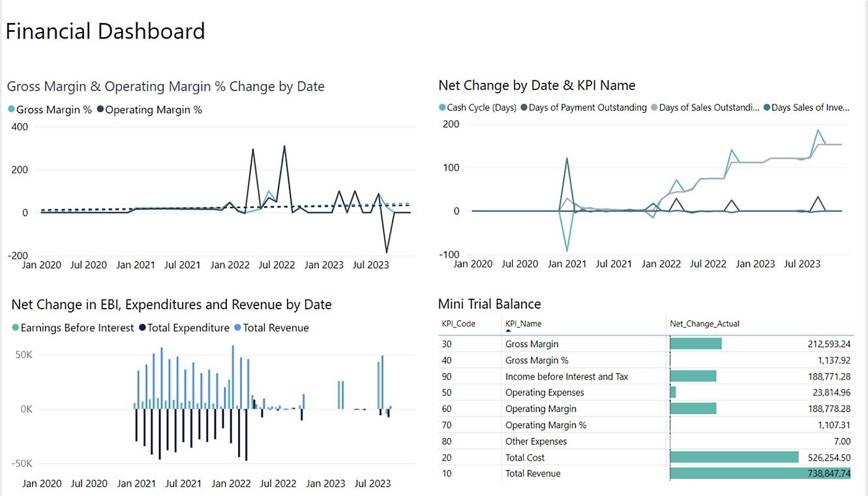Select KPI code 90 cell
This screenshot has width=868, height=496.
click(x=447, y=377)
